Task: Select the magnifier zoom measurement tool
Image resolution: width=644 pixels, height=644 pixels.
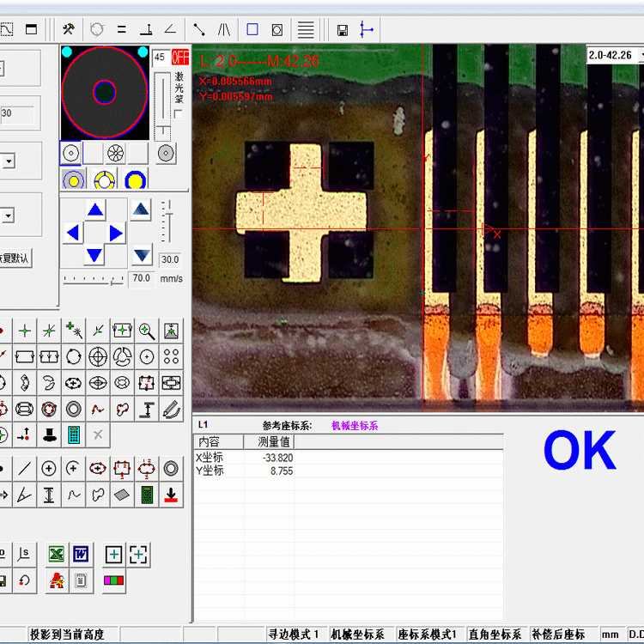Action: pyautogui.click(x=147, y=330)
